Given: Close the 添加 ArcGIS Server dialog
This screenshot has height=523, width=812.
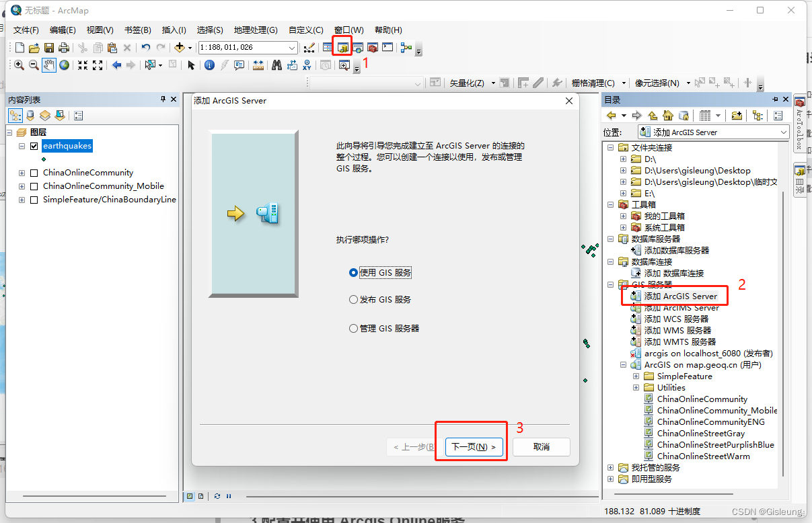Looking at the screenshot, I should (569, 101).
